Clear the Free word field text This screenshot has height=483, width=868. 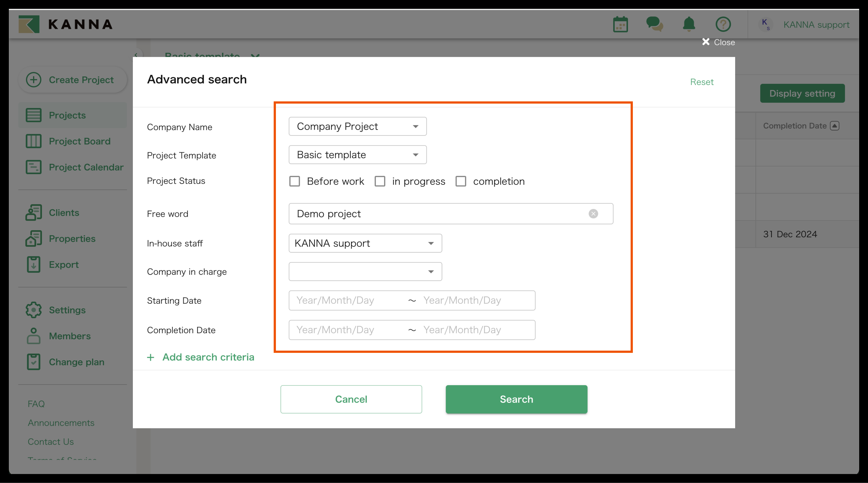[x=593, y=214]
